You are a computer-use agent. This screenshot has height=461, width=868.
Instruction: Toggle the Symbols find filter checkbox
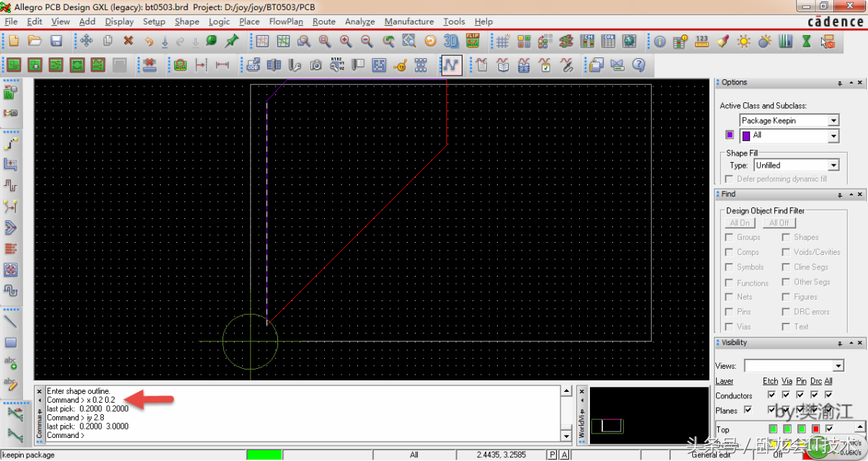729,267
